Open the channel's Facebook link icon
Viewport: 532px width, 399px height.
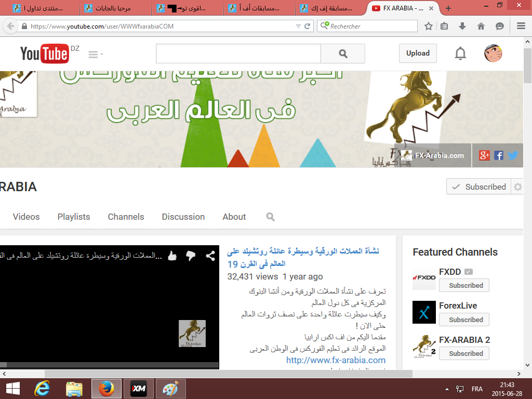(x=499, y=155)
